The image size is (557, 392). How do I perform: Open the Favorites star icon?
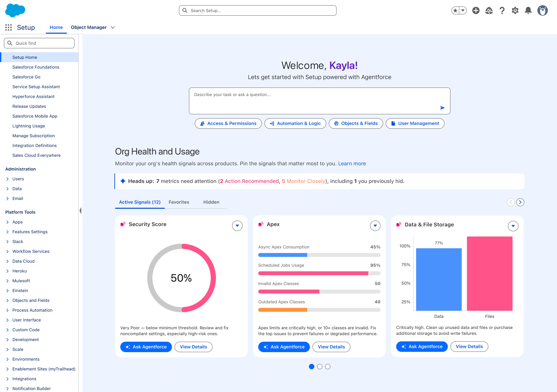pyautogui.click(x=455, y=10)
